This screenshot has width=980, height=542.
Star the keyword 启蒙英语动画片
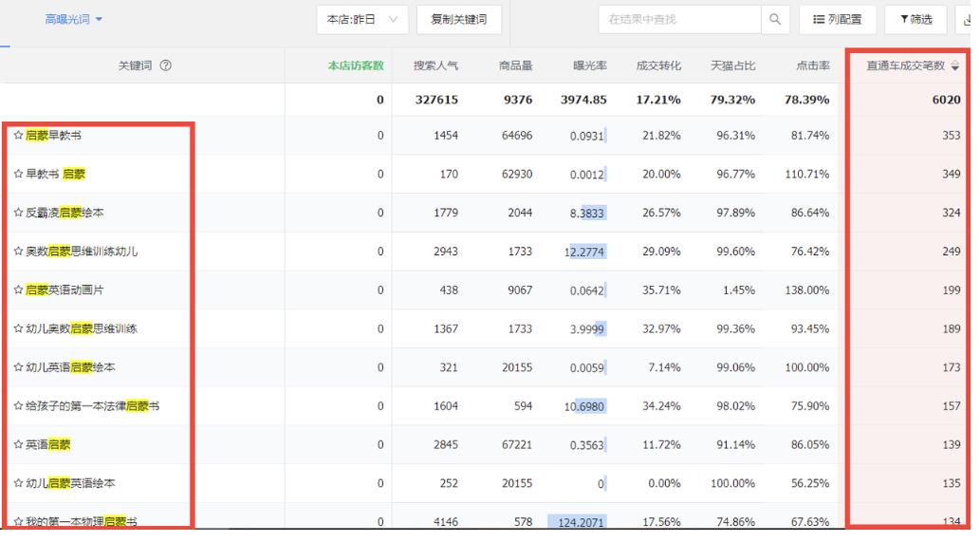pos(18,290)
